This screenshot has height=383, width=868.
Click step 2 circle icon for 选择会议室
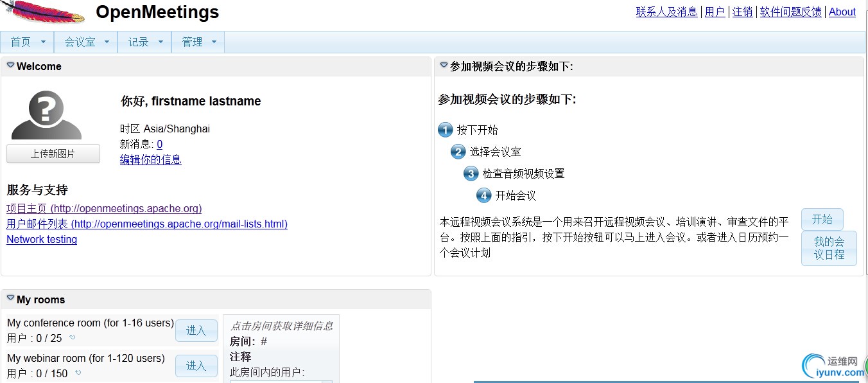458,152
